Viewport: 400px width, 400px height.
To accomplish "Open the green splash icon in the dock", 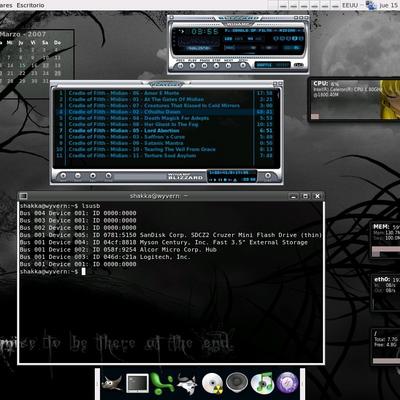I will [162, 383].
